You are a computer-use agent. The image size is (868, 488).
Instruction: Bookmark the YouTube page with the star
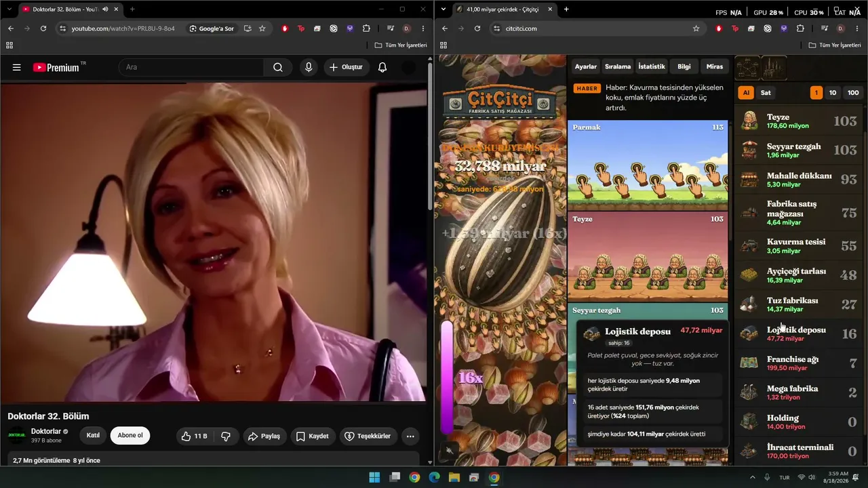pyautogui.click(x=262, y=28)
